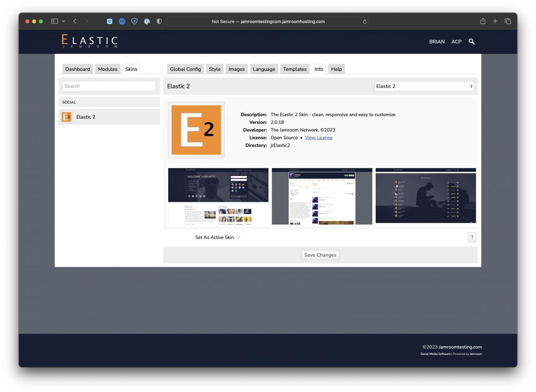This screenshot has height=392, width=536.
Task: Click the large E2 skin icon
Action: tap(196, 130)
